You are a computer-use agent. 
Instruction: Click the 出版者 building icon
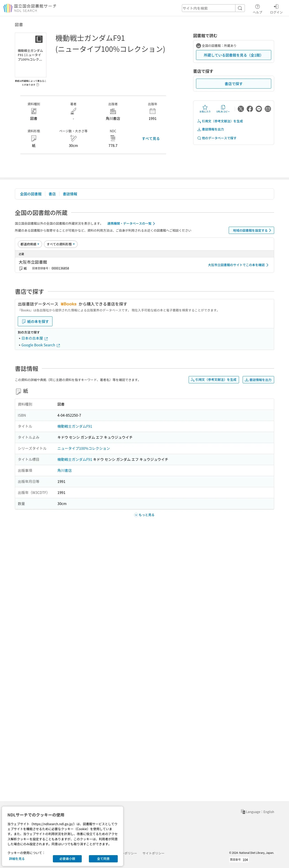[x=113, y=111]
